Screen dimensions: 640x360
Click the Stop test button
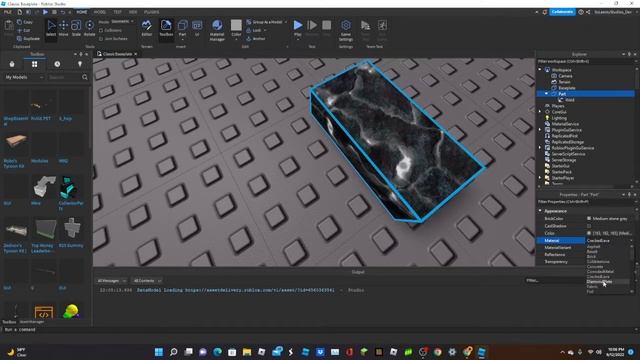click(x=327, y=28)
